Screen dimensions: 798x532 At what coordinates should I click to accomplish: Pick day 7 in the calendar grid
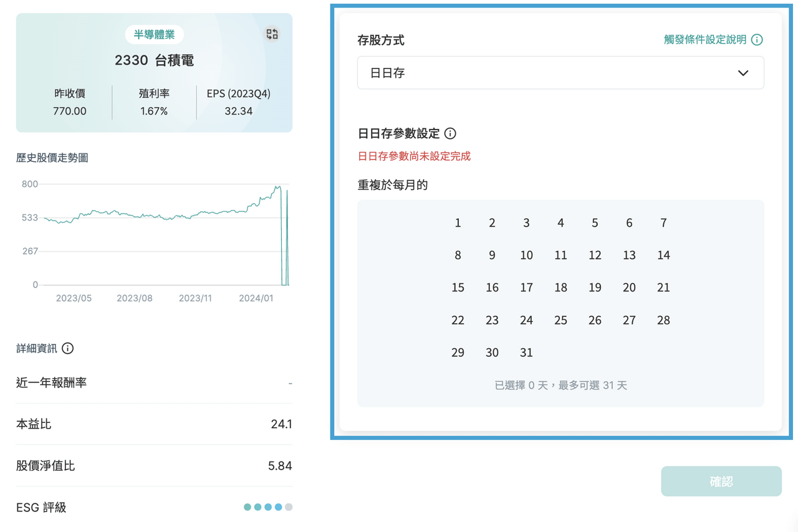(664, 223)
